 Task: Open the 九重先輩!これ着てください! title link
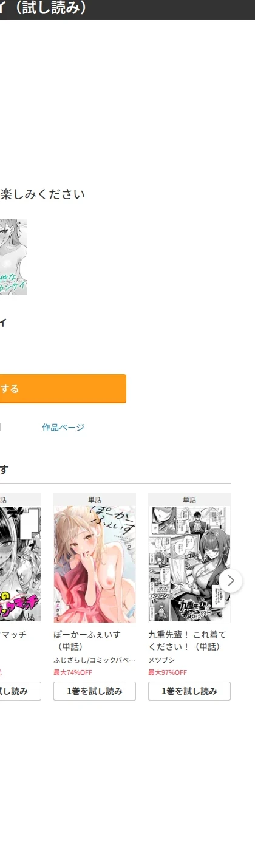coord(187,640)
